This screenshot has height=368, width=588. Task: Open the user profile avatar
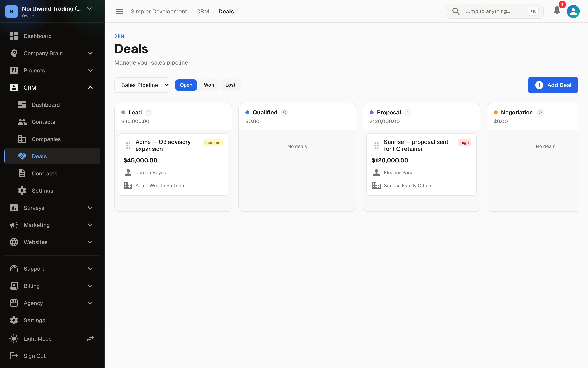(x=573, y=11)
